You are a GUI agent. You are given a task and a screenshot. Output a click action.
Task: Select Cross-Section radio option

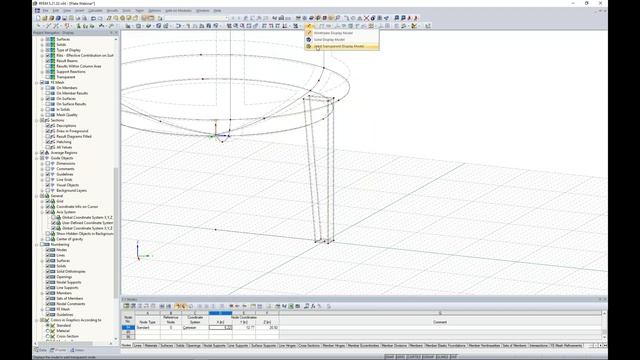click(47, 336)
